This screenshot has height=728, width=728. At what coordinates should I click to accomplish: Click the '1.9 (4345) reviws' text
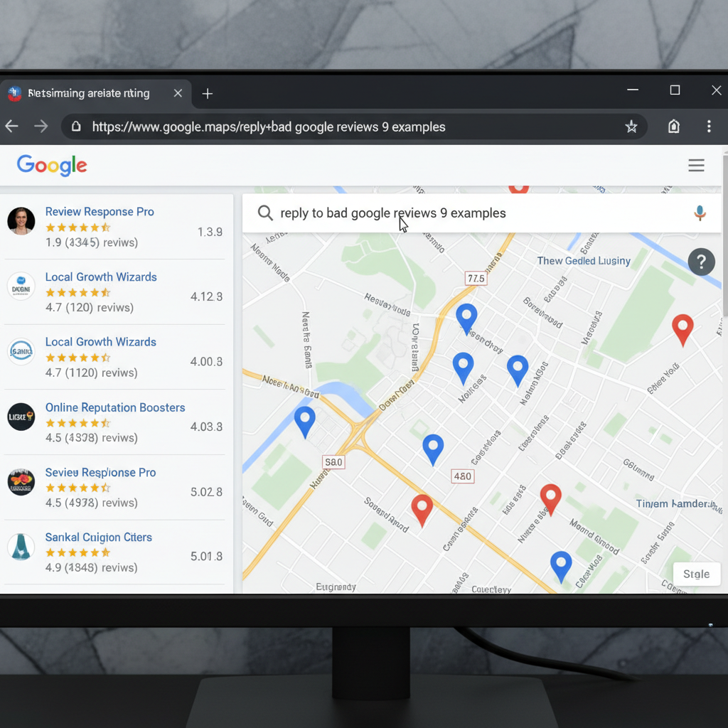[x=92, y=242]
